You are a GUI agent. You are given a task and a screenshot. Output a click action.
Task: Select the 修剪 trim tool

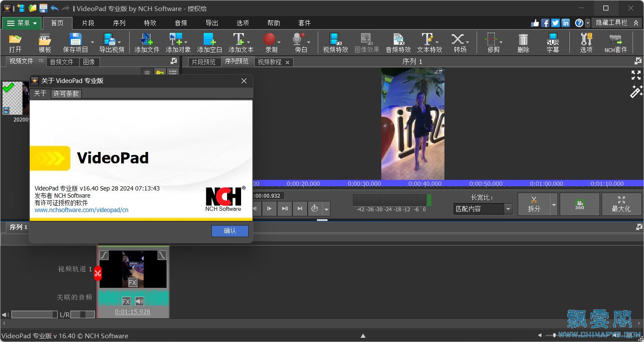coord(491,39)
